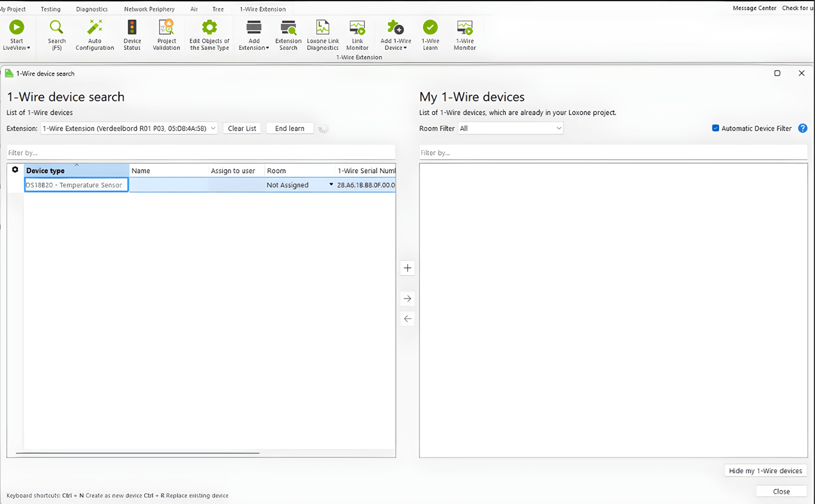Viewport: 815px width, 504px height.
Task: Click the column settings gear icon
Action: click(x=15, y=170)
